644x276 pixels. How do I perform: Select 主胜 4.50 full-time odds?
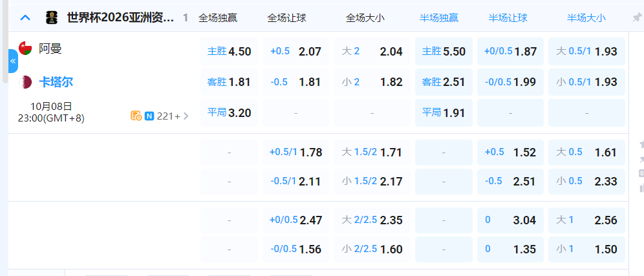coord(229,52)
